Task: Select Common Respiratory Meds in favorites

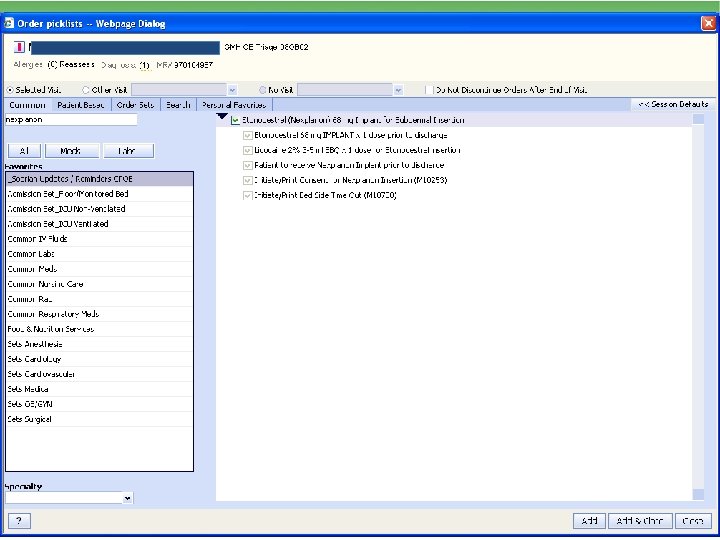Action: point(99,314)
